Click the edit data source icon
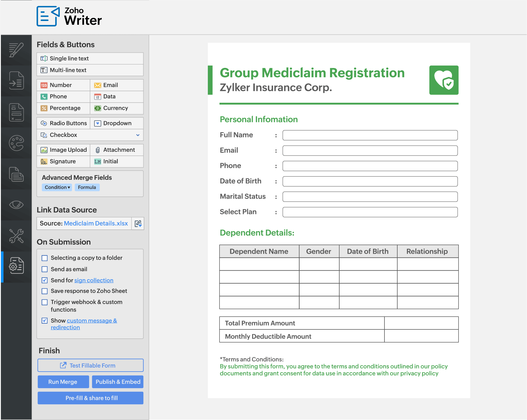This screenshot has height=420, width=527. (x=138, y=223)
